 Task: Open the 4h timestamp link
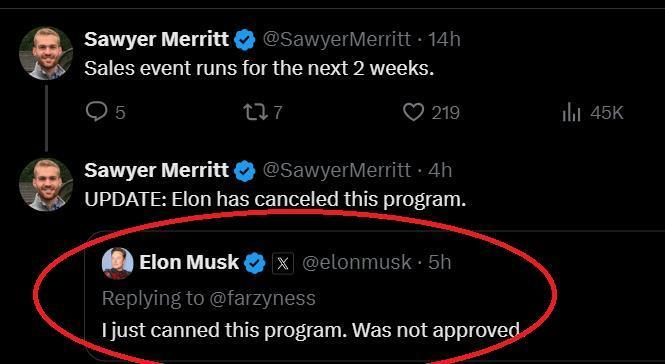tap(440, 170)
